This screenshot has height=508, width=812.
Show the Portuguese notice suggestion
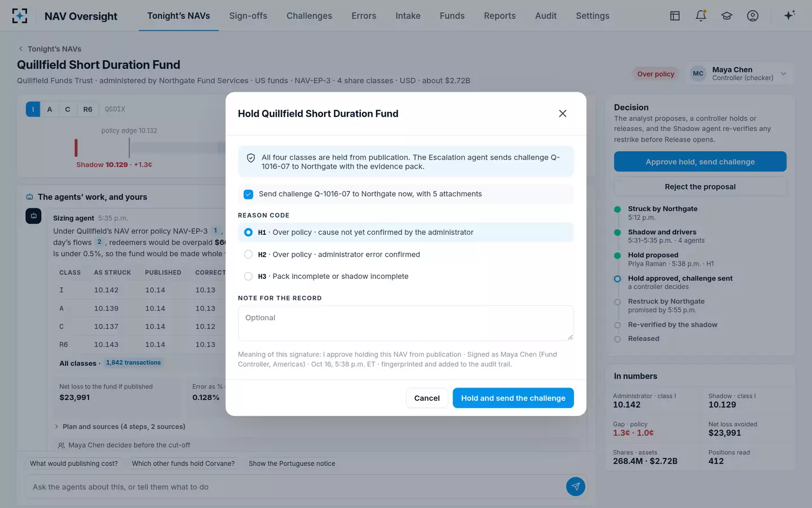coord(292,464)
